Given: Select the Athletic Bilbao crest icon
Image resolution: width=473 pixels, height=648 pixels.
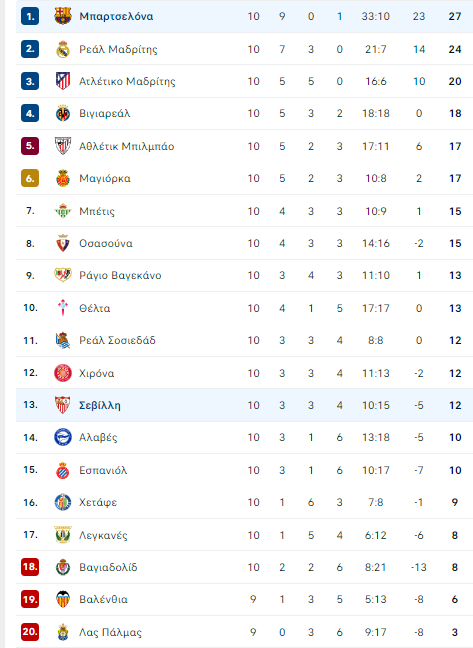Looking at the screenshot, I should [x=63, y=146].
